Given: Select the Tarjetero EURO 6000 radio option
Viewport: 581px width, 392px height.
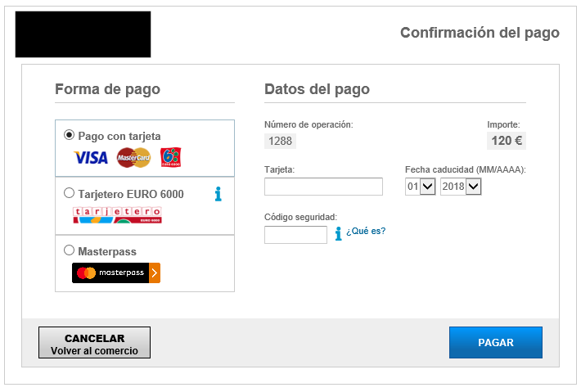Looking at the screenshot, I should (x=69, y=193).
